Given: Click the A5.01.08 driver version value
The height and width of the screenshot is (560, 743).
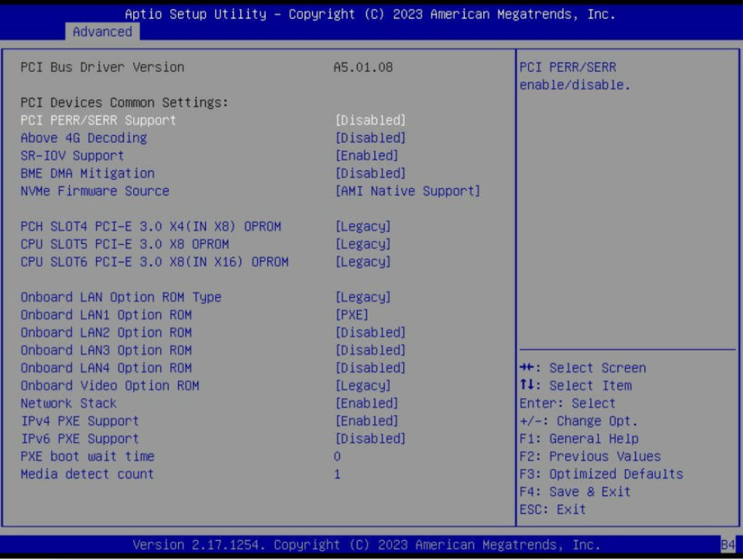Looking at the screenshot, I should [363, 68].
